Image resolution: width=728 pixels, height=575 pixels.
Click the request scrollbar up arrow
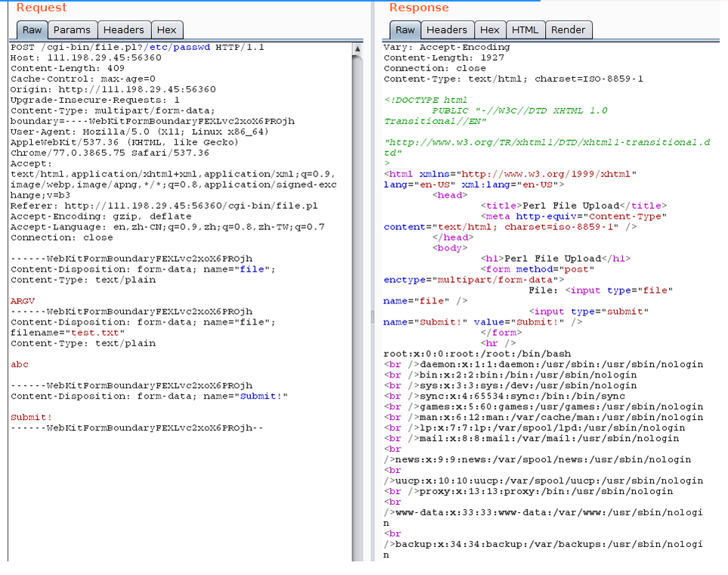(x=358, y=48)
